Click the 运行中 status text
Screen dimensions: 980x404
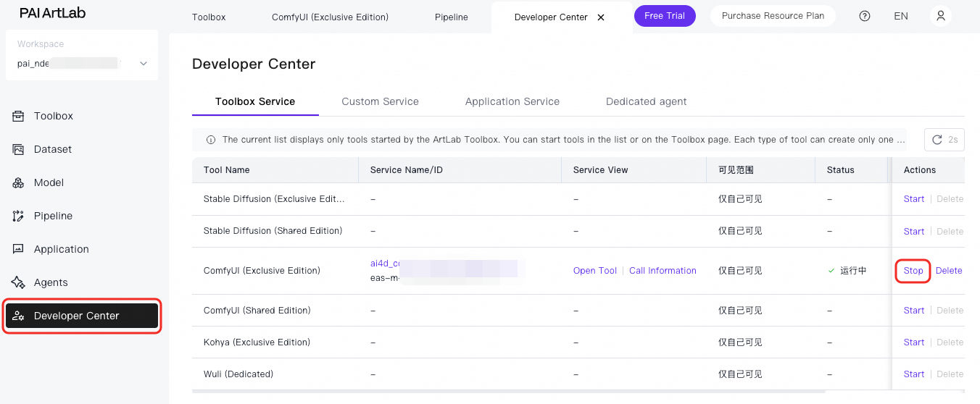click(x=853, y=271)
